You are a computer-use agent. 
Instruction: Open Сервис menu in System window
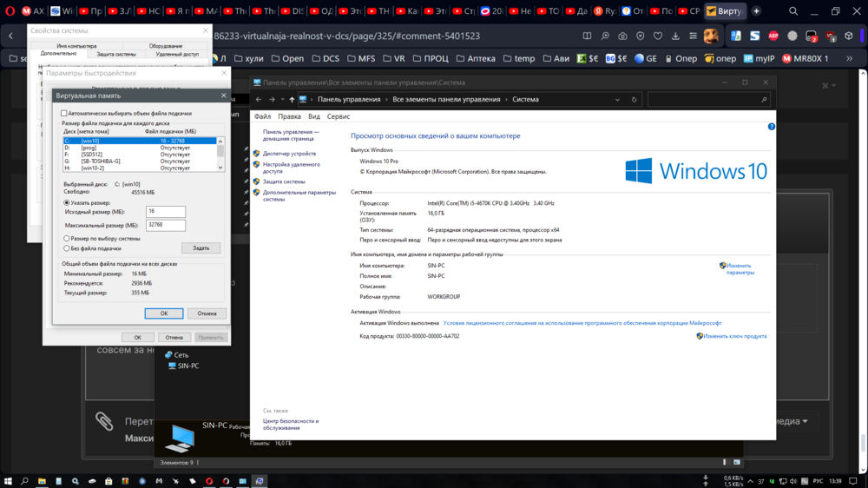pyautogui.click(x=339, y=116)
